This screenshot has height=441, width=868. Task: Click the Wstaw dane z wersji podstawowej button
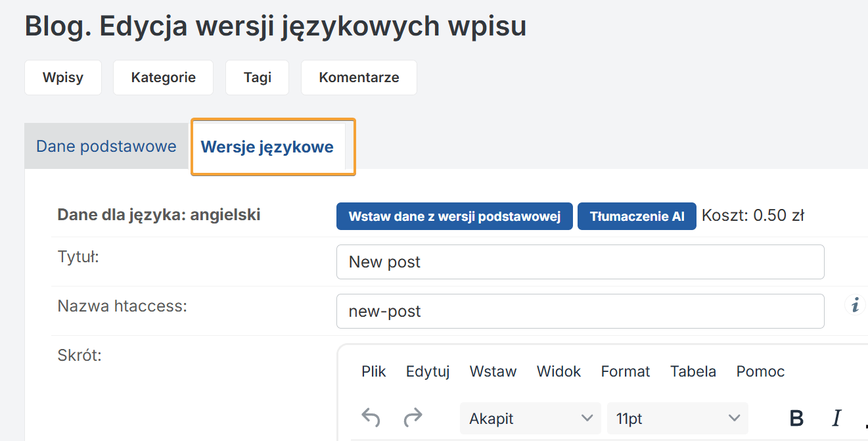pyautogui.click(x=454, y=216)
